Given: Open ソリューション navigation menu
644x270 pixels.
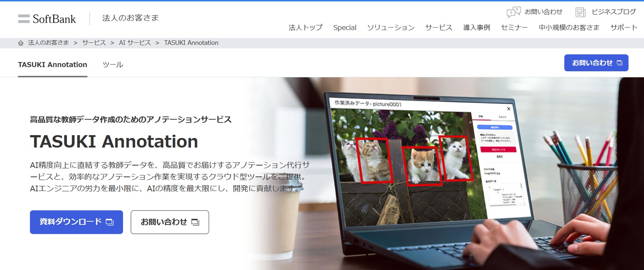Looking at the screenshot, I should 391,28.
